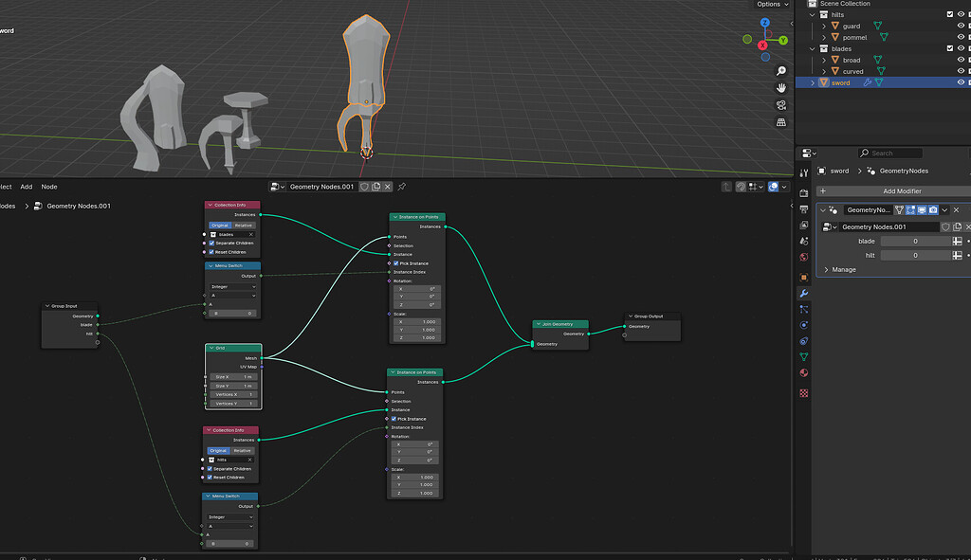The width and height of the screenshot is (971, 560).
Task: Click the blade value field in modifier
Action: point(915,242)
